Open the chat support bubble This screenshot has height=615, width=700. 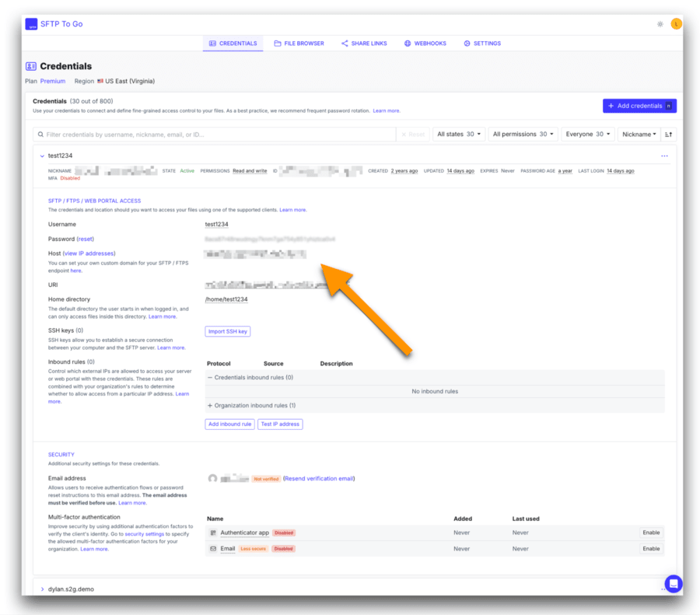(674, 583)
